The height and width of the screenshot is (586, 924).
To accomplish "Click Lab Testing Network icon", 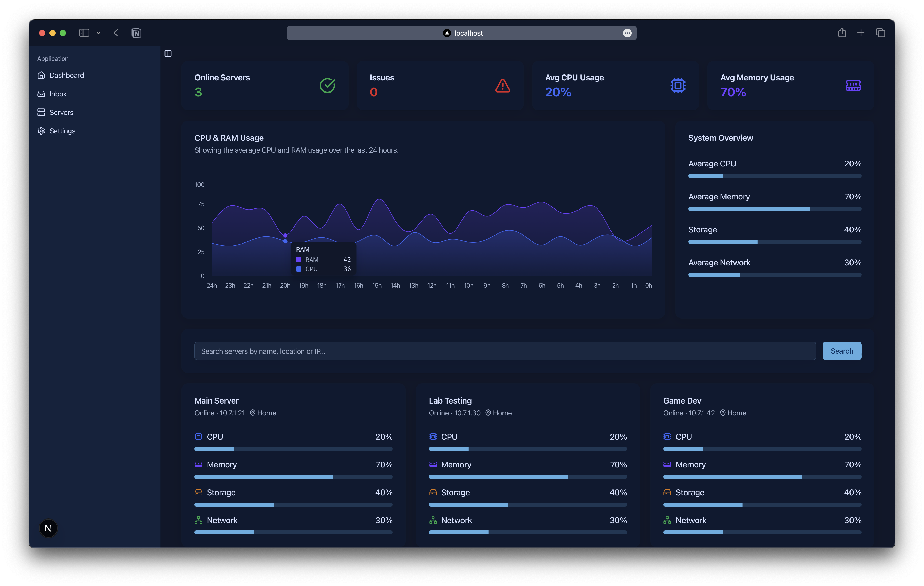I will pyautogui.click(x=433, y=520).
